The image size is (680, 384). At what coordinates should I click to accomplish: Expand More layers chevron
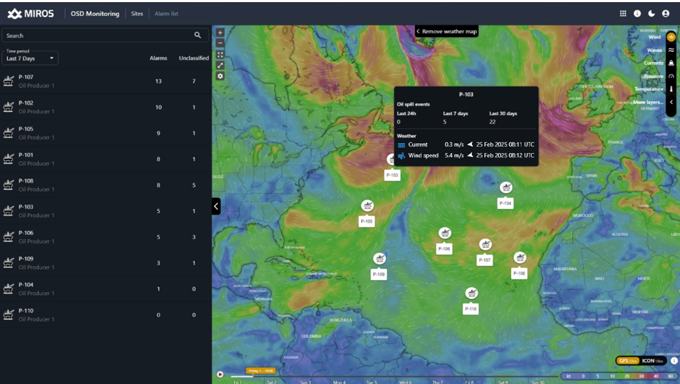671,102
